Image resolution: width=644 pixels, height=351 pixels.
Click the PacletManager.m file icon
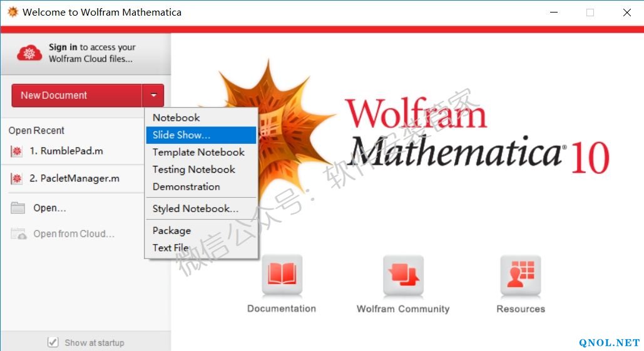point(17,179)
